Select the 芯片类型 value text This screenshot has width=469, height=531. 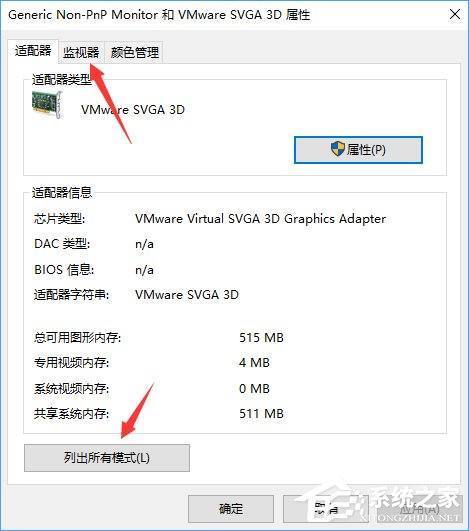tap(260, 219)
